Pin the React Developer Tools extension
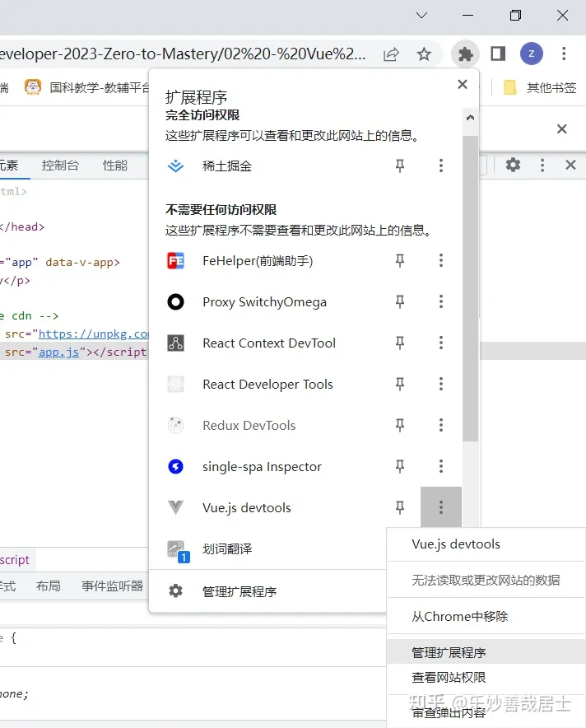586x728 pixels. [399, 384]
